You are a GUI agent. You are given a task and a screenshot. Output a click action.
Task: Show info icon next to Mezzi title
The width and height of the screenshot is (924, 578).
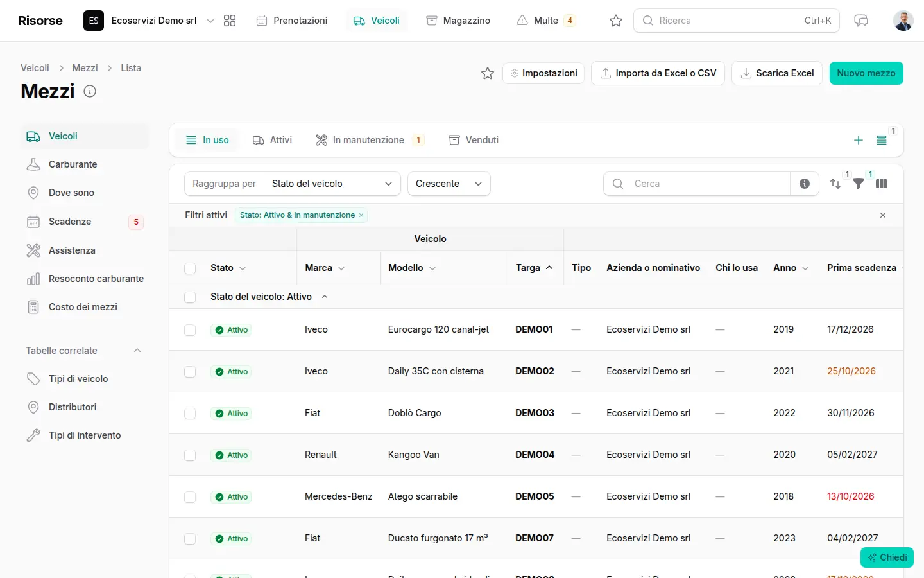[x=90, y=91]
